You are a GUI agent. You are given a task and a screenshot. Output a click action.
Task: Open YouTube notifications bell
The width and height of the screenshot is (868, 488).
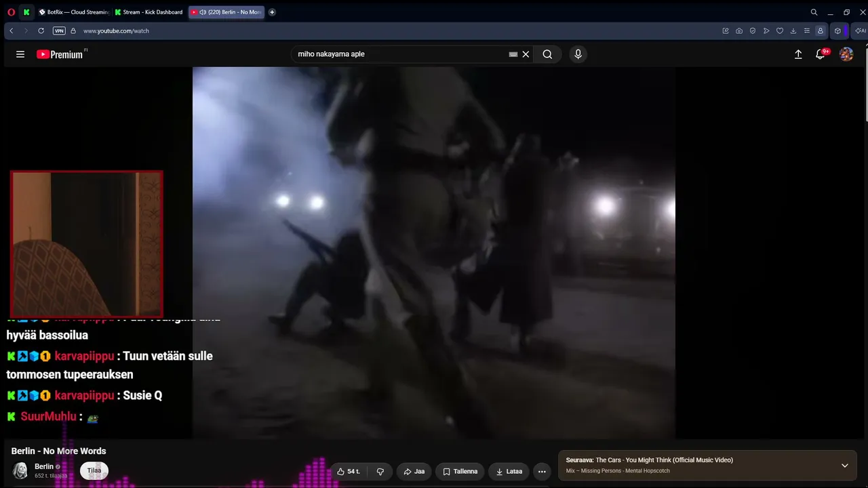click(x=821, y=54)
